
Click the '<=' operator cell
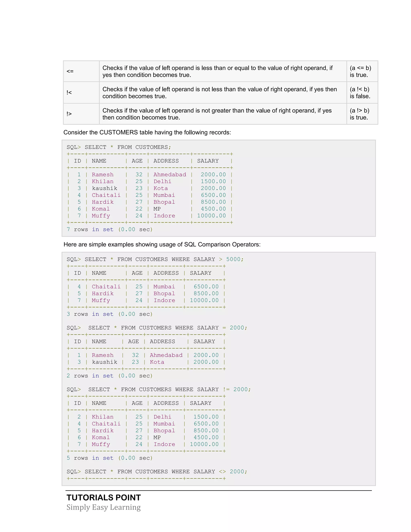click(x=81, y=71)
